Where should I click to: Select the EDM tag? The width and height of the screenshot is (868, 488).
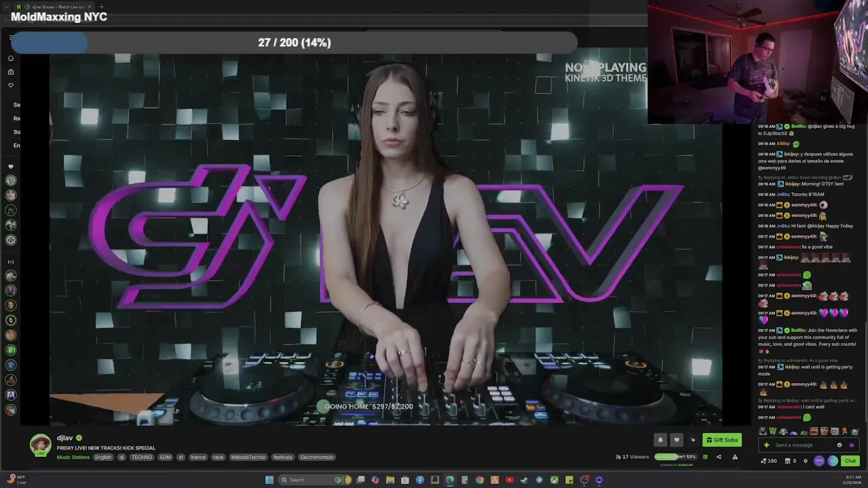165,457
